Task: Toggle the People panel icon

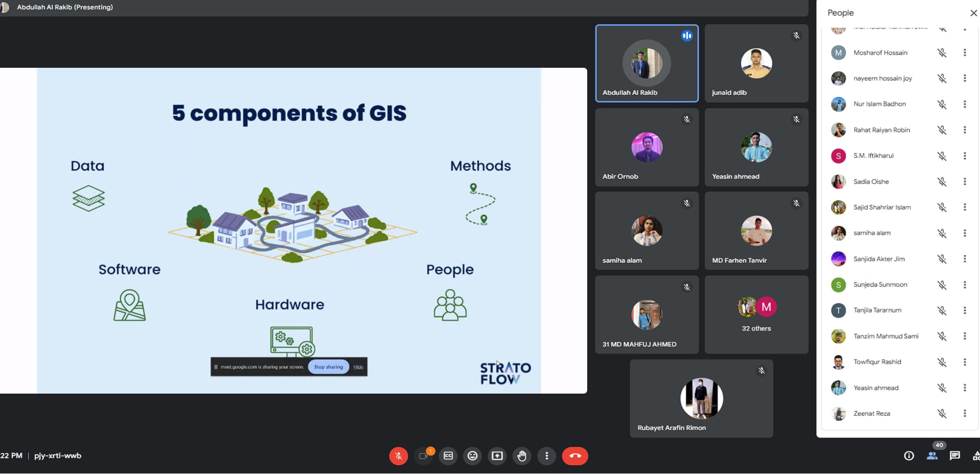Action: point(932,456)
